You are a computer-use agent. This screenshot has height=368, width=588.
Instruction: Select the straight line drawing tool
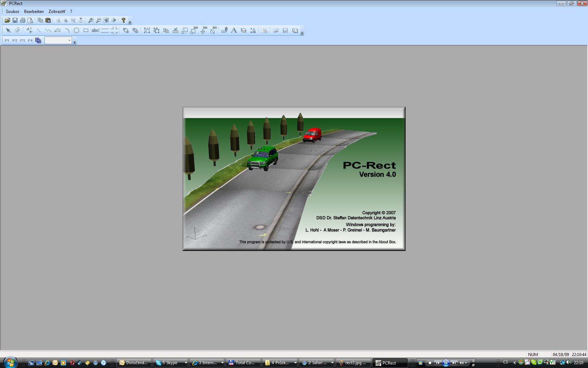tap(39, 30)
